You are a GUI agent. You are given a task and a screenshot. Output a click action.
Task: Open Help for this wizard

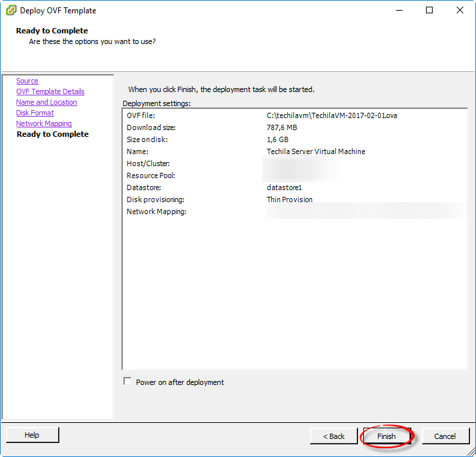[32, 435]
